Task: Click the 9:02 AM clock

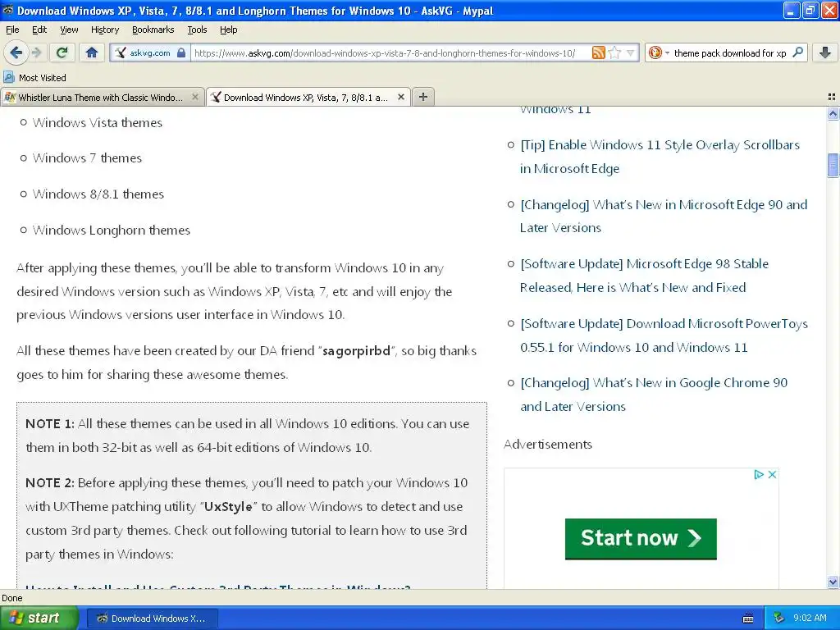Action: pos(810,618)
